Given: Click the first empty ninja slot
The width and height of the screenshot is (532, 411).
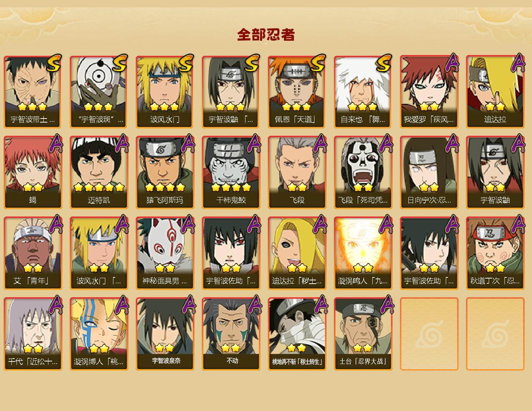Looking at the screenshot, I should [429, 334].
